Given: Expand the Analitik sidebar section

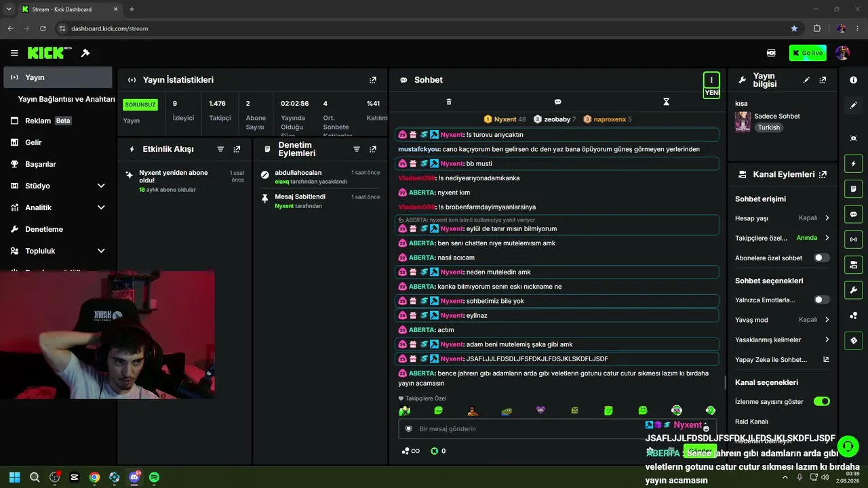Looking at the screenshot, I should pyautogui.click(x=101, y=207).
